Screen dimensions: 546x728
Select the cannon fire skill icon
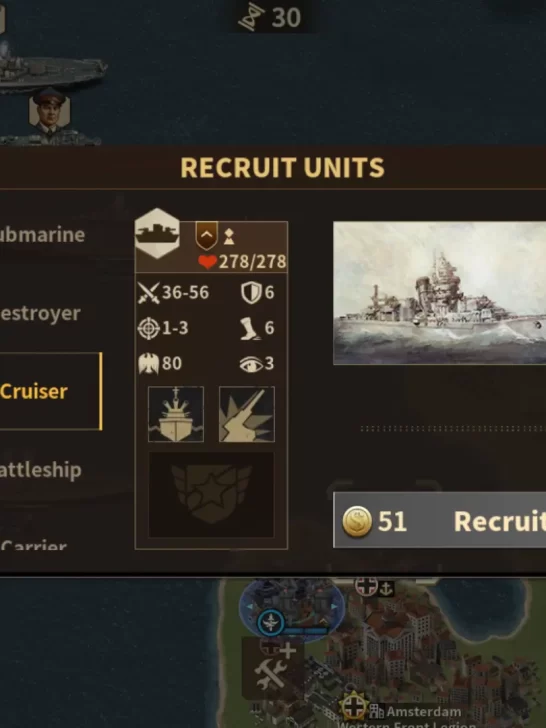point(247,414)
